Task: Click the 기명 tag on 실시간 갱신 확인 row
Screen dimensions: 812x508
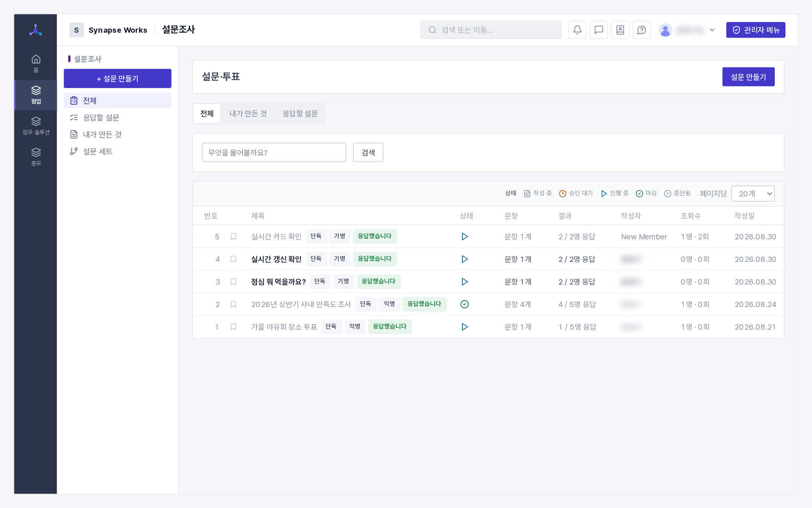Action: coord(340,259)
